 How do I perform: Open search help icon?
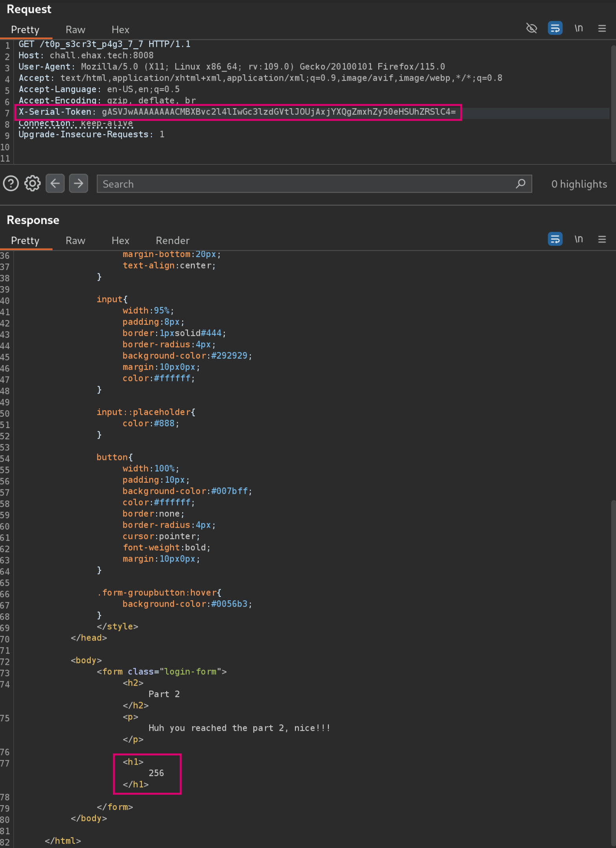pyautogui.click(x=11, y=184)
